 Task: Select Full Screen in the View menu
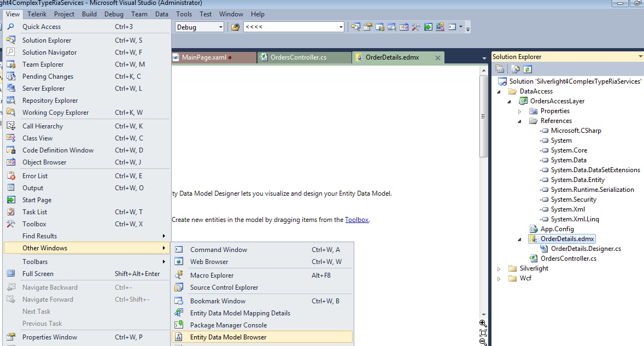87,274
